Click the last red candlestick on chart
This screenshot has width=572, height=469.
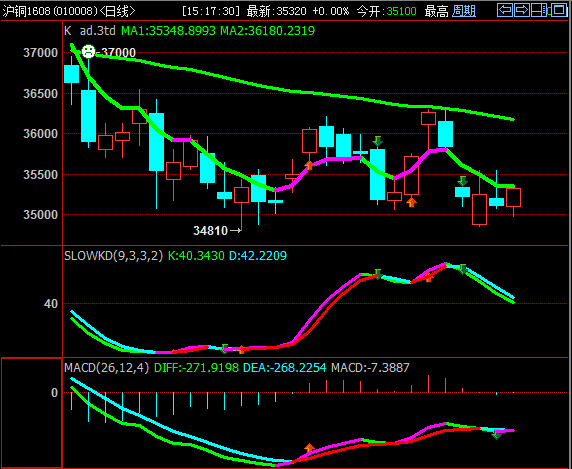[513, 198]
